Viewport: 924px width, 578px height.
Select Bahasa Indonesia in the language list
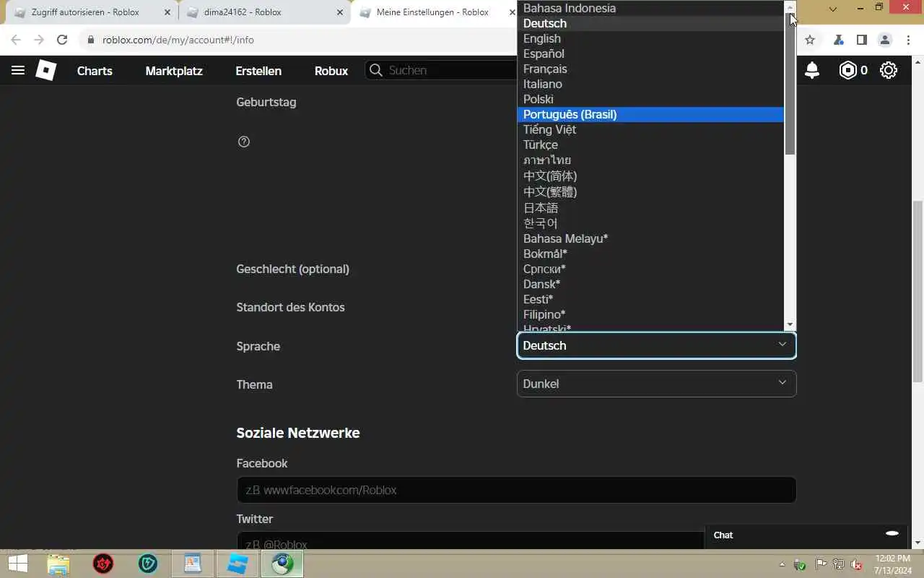(650, 8)
